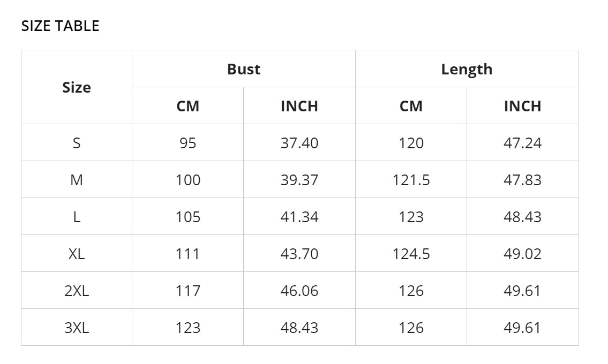This screenshot has height=364, width=608.
Task: Click the INCH subheader under Length
Action: 522,106
